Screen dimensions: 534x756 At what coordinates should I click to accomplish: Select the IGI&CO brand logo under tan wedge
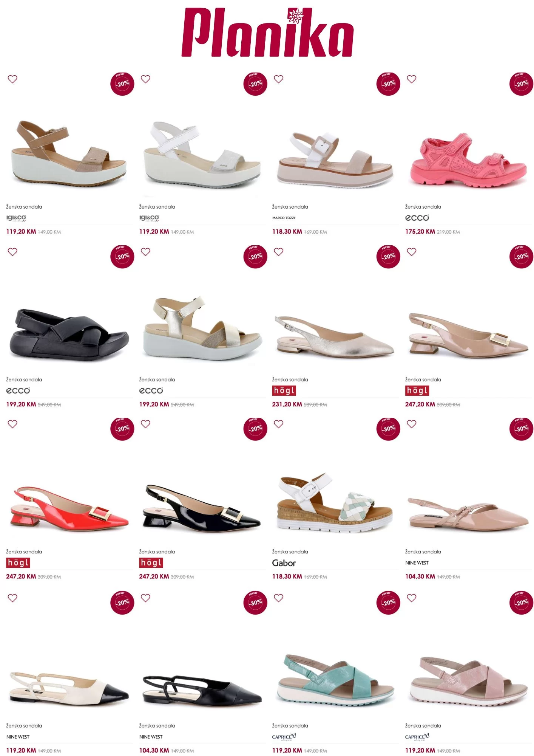point(16,218)
